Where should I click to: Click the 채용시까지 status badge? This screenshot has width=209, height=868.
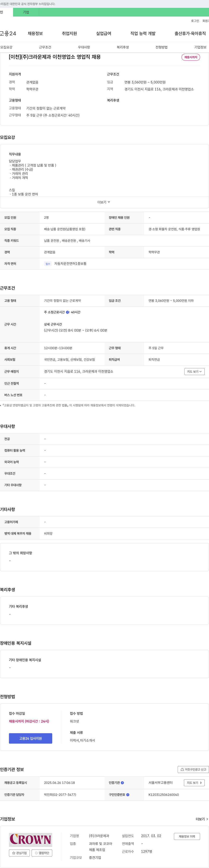191,57
